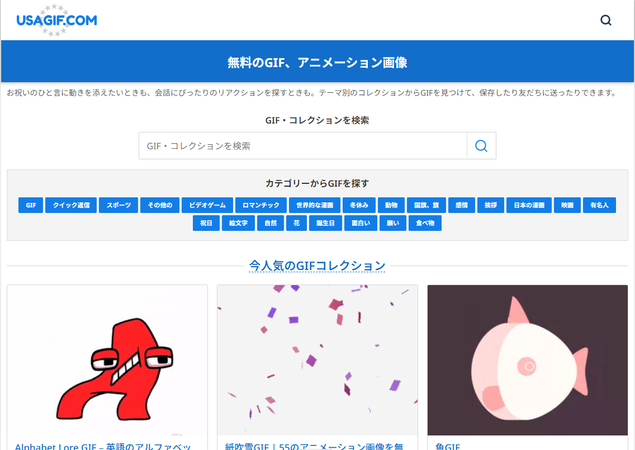Open the red Alphabet Lore letter A thumbnail

coord(107,360)
